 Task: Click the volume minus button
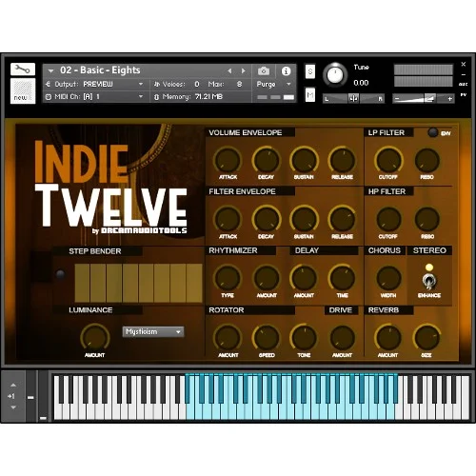tap(397, 99)
